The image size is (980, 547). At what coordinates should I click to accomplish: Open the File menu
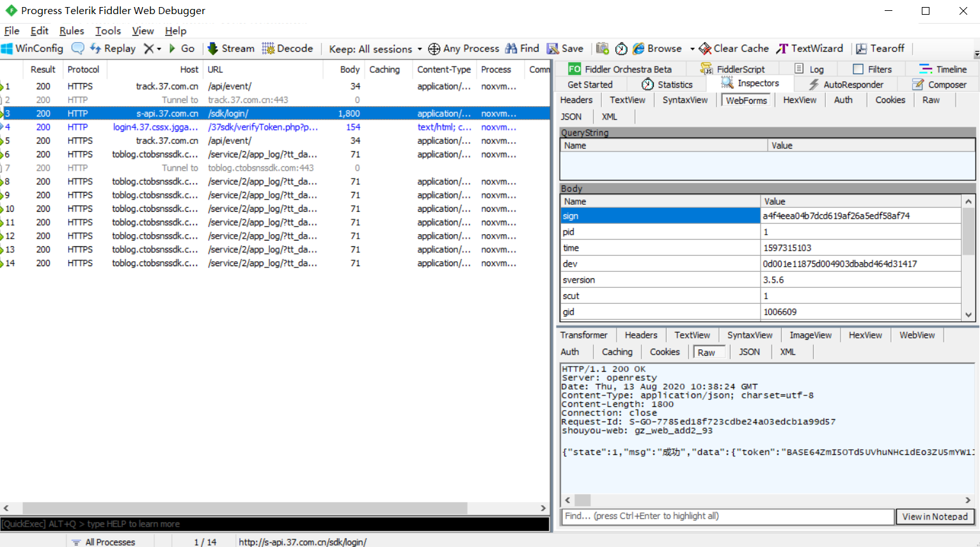click(x=12, y=31)
